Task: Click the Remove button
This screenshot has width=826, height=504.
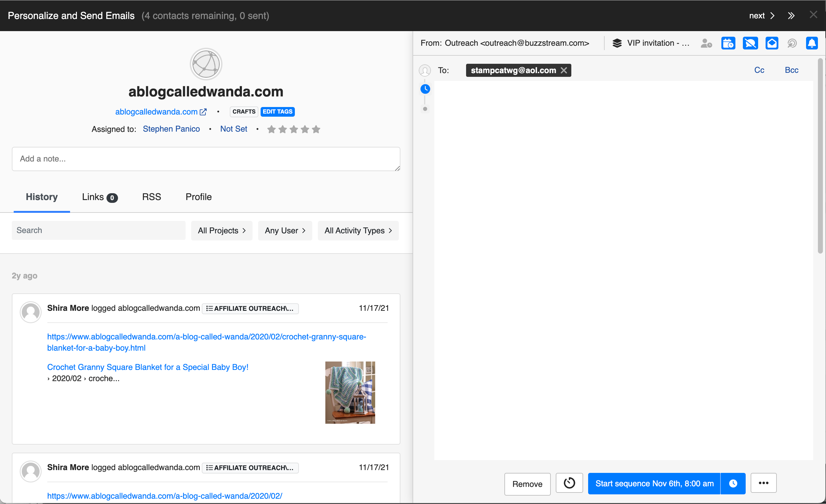Action: [x=527, y=483]
